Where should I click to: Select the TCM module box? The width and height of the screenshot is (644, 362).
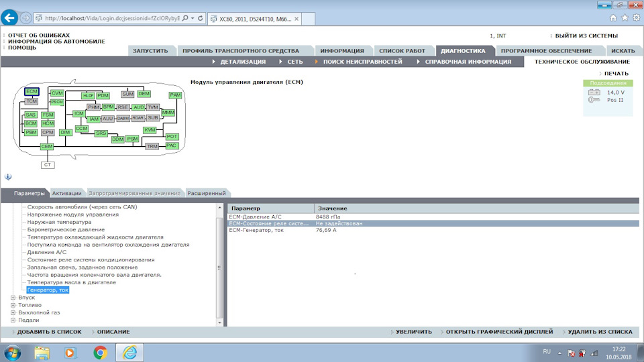[32, 101]
